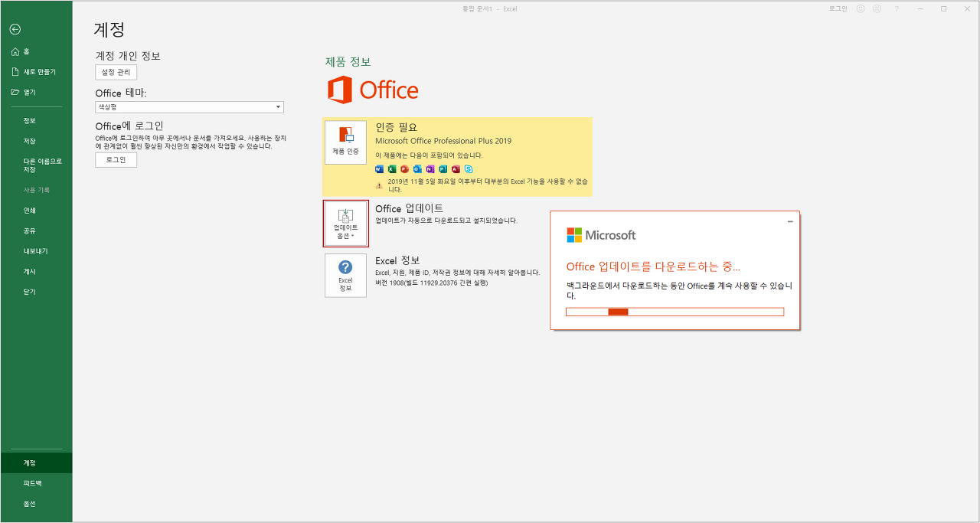Click the update download progress bar
The image size is (980, 523).
click(675, 312)
